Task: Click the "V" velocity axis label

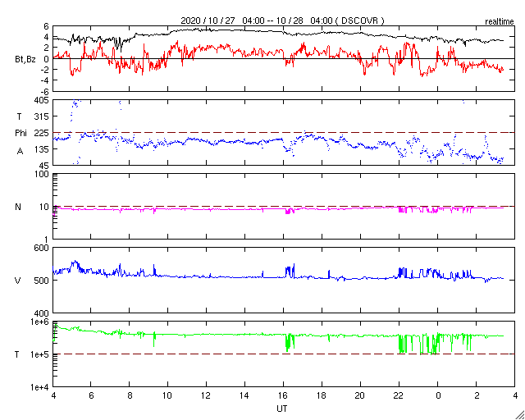Action: pos(18,281)
